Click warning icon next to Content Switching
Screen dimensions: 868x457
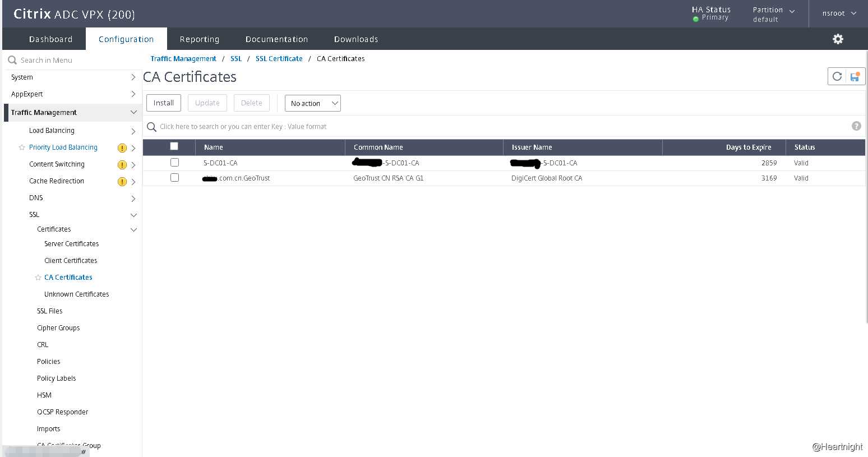pyautogui.click(x=122, y=165)
